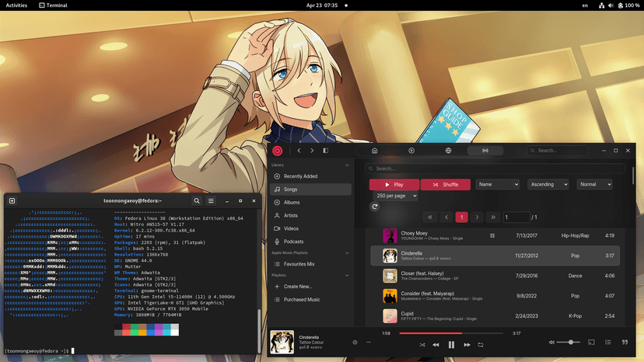Click the cast to device icon
Viewport: 644px width, 362px height.
pyautogui.click(x=591, y=343)
